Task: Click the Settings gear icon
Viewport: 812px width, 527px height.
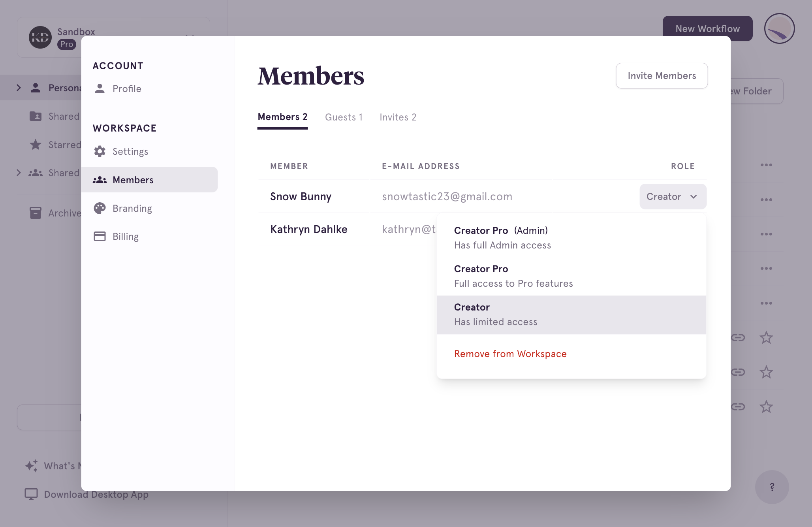Action: [x=100, y=151]
